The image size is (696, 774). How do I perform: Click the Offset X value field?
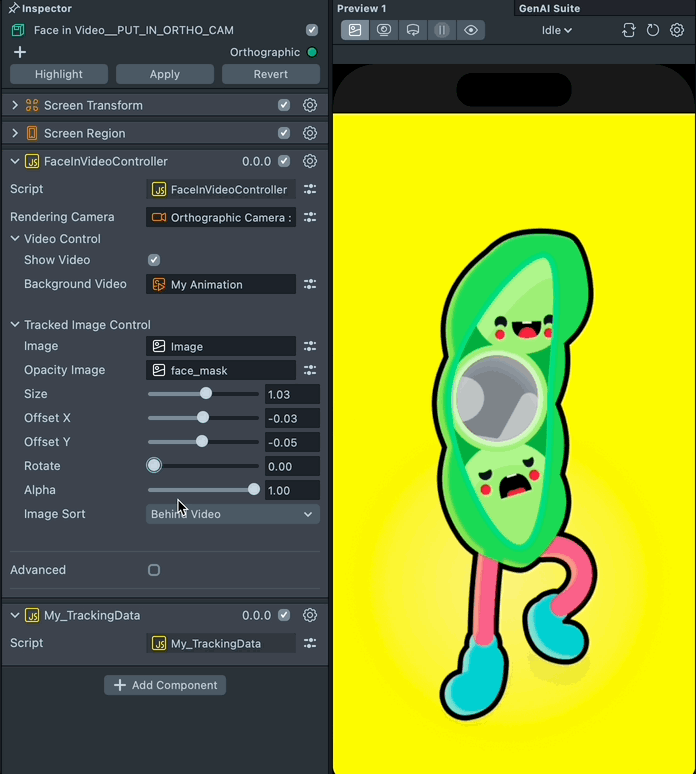pos(292,419)
